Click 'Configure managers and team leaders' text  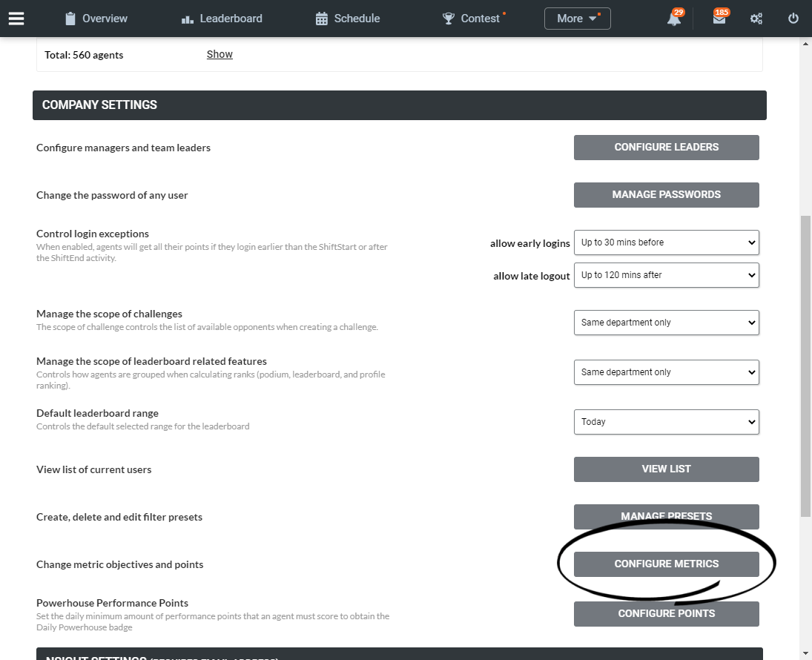pos(123,148)
